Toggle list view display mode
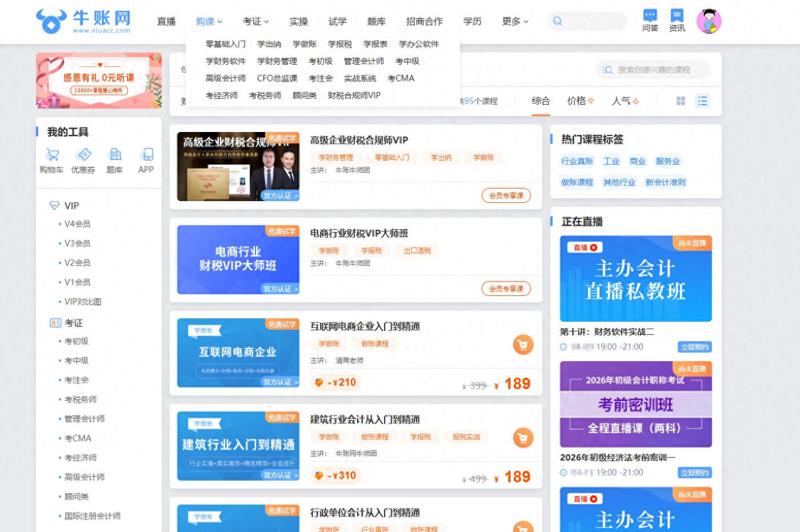Viewport: 800px width, 532px height. [x=702, y=101]
